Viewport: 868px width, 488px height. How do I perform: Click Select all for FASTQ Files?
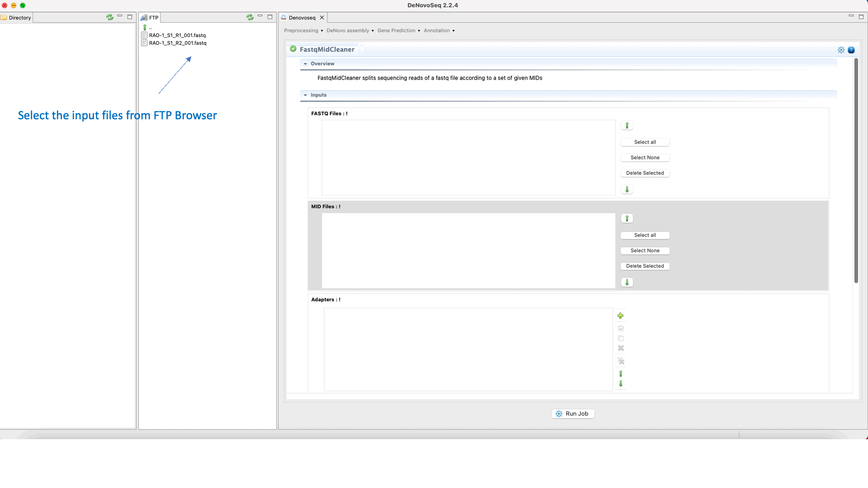645,142
